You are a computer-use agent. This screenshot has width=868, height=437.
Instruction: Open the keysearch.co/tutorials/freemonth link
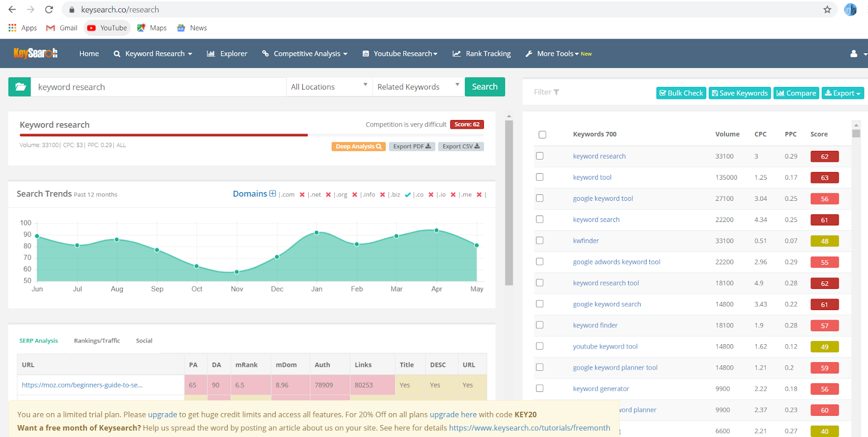click(x=529, y=428)
